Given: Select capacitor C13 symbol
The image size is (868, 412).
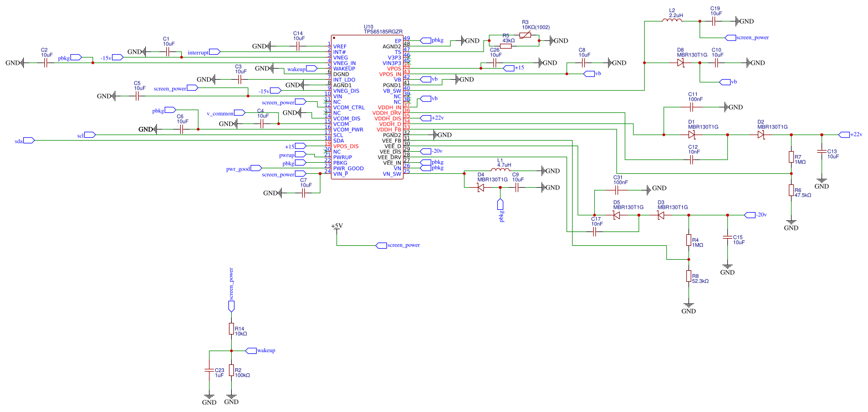Looking at the screenshot, I should tap(821, 151).
